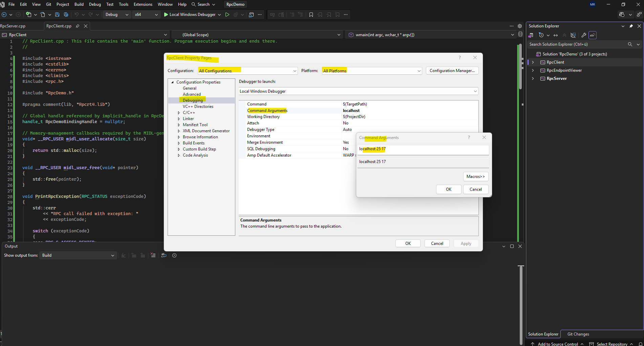The height and width of the screenshot is (346, 644).
Task: Click Select Repository in status bar
Action: [611, 344]
